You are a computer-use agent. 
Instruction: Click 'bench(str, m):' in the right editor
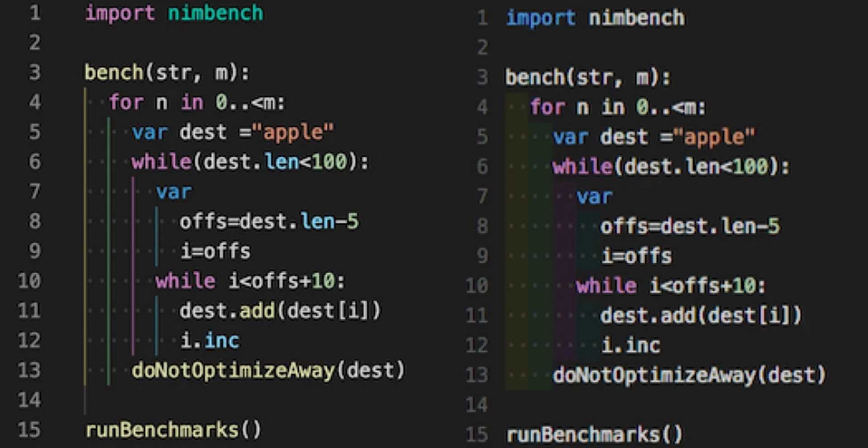tap(588, 78)
